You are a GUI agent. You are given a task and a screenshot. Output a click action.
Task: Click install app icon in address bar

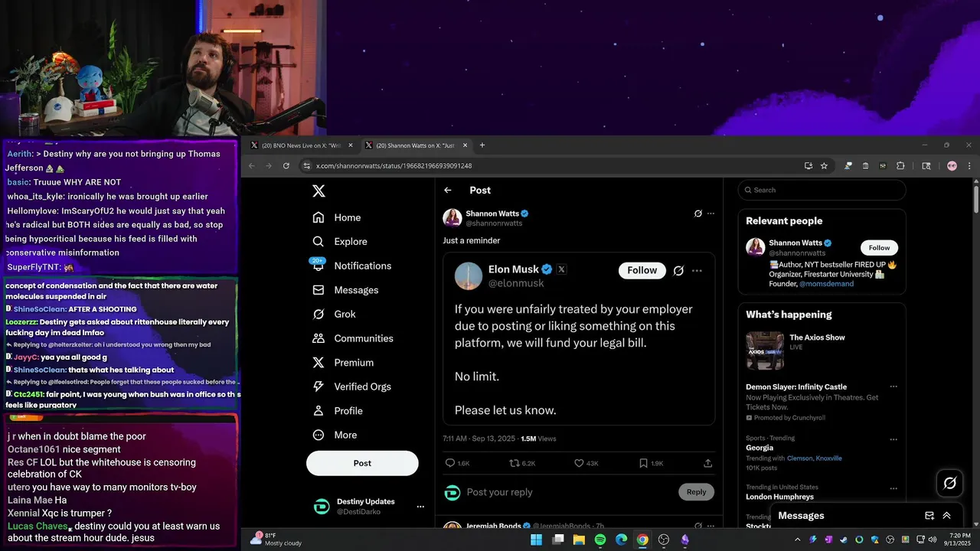click(x=808, y=165)
